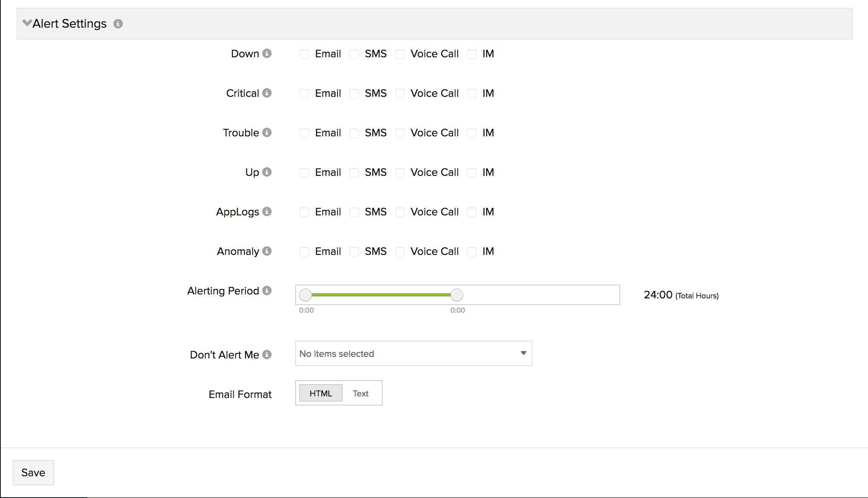Enable Voice Call alerts for Anomaly

(400, 252)
